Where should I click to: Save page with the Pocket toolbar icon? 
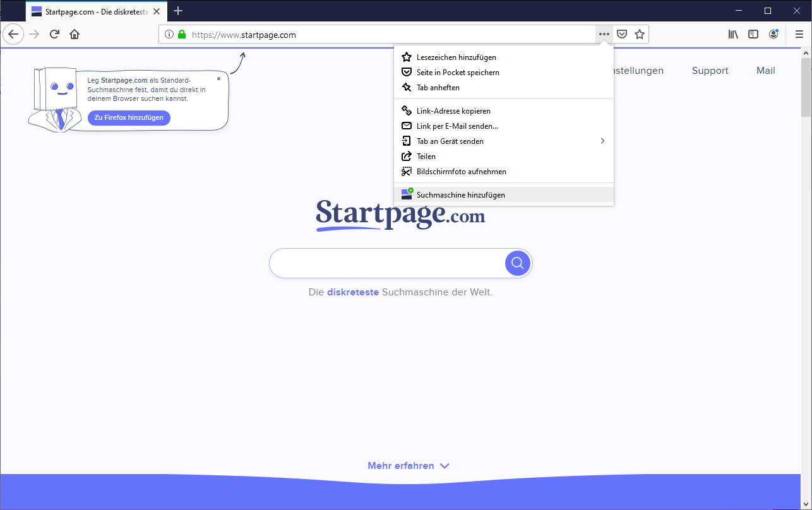[622, 34]
